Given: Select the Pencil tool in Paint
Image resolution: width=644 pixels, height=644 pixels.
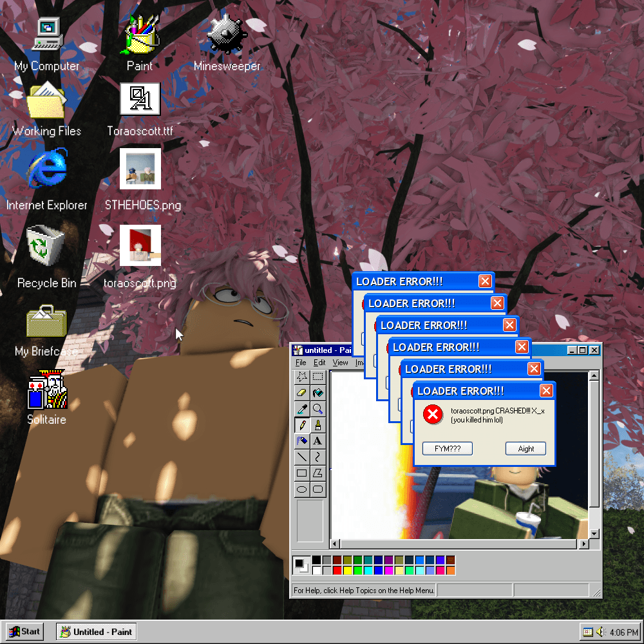Looking at the screenshot, I should [x=302, y=424].
